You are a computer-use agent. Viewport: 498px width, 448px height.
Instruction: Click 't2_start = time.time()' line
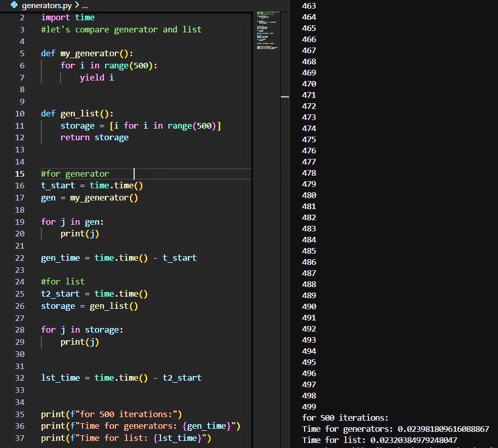(x=94, y=294)
